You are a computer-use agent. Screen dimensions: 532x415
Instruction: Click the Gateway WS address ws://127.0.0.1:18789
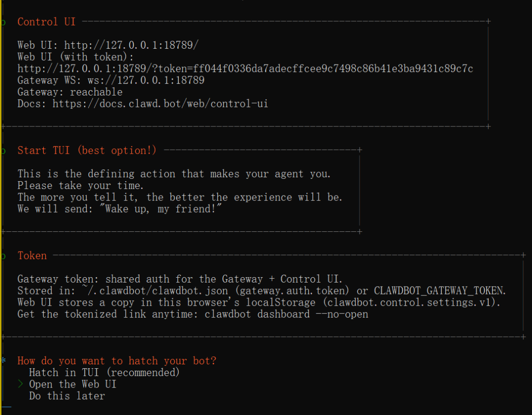click(146, 80)
